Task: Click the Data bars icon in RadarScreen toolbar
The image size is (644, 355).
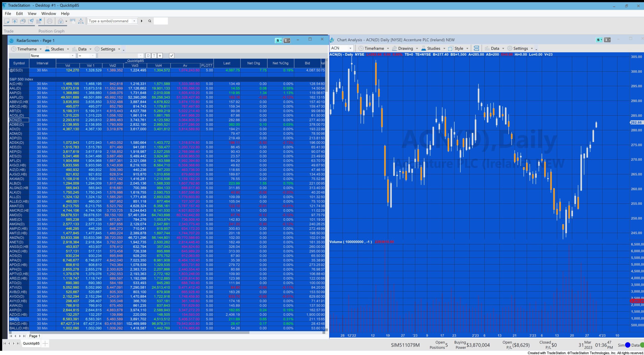Action: [74, 49]
